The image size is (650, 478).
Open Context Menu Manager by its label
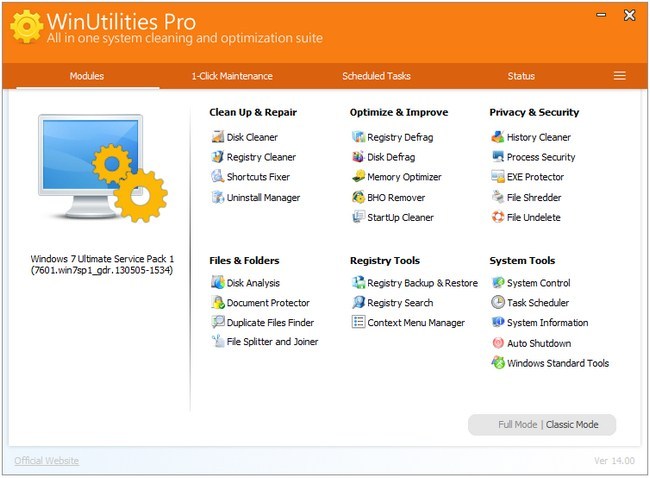[x=416, y=323]
